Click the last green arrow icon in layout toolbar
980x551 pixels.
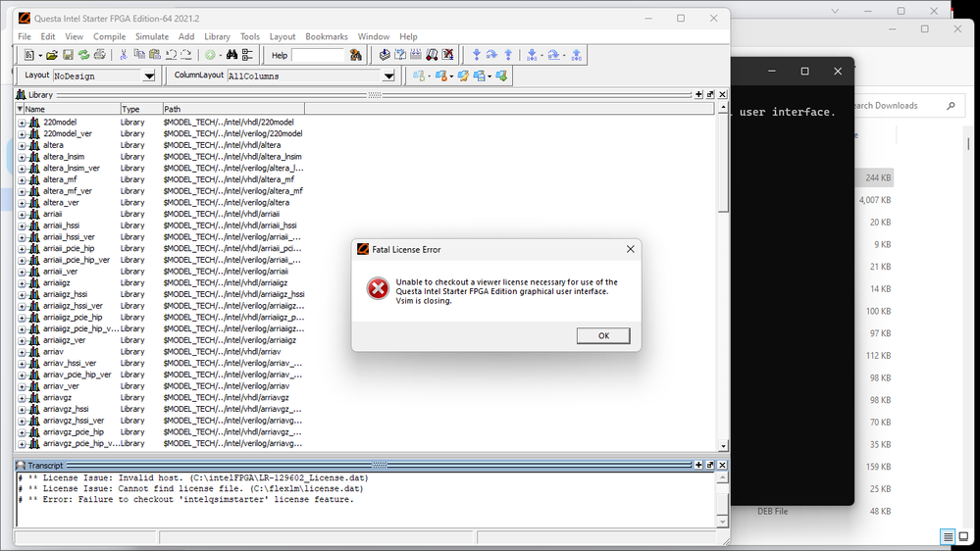501,75
